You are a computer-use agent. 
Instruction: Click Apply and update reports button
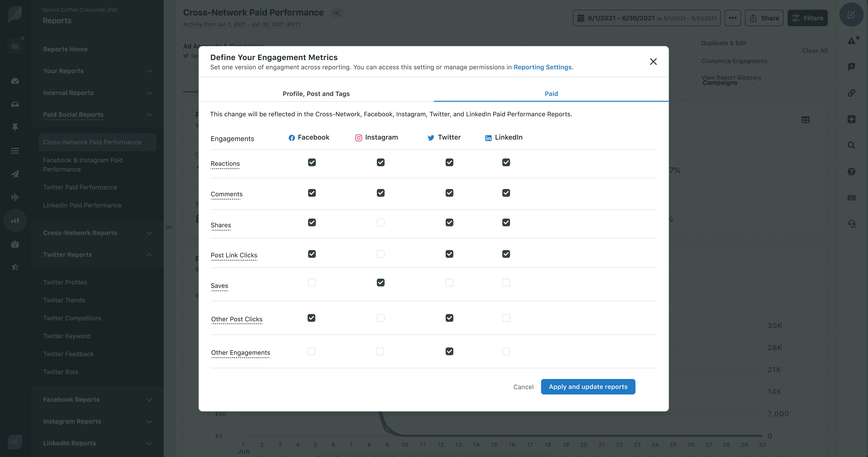click(588, 387)
